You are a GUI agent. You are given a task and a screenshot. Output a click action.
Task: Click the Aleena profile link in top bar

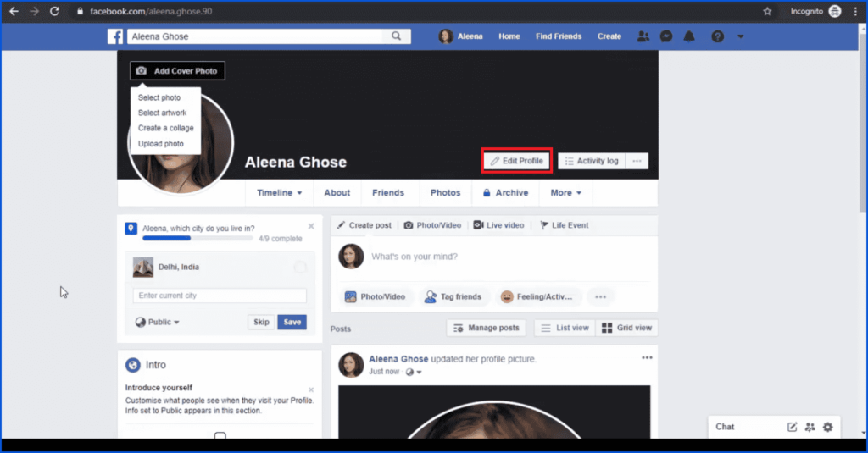tap(460, 36)
